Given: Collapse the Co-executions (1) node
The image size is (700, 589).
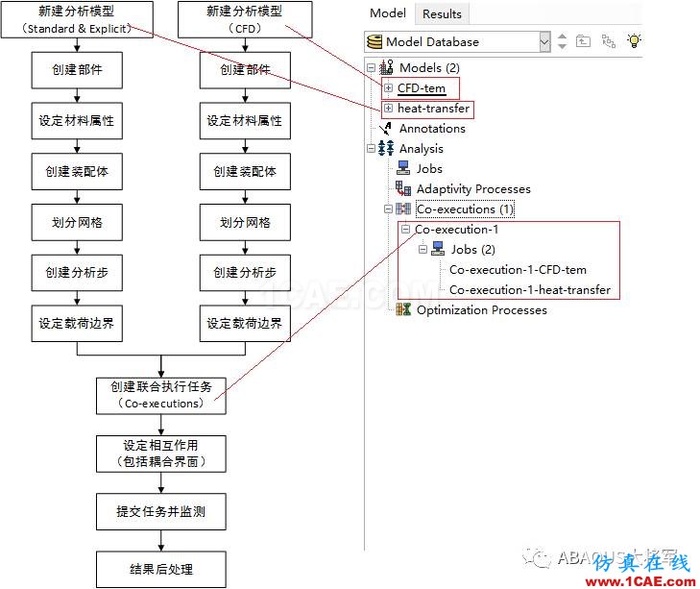Looking at the screenshot, I should tap(388, 209).
